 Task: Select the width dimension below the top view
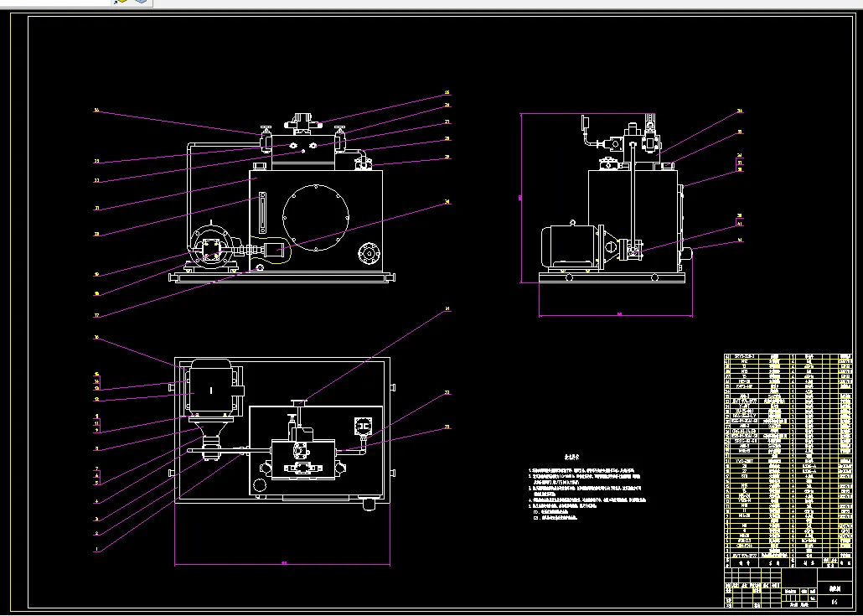coord(282,563)
